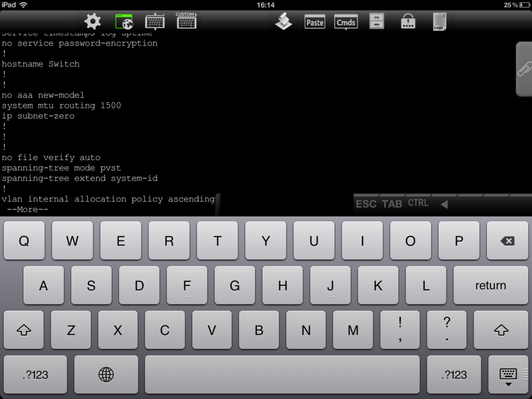Open the Cmds commands panel
The image size is (532, 399).
pos(345,22)
